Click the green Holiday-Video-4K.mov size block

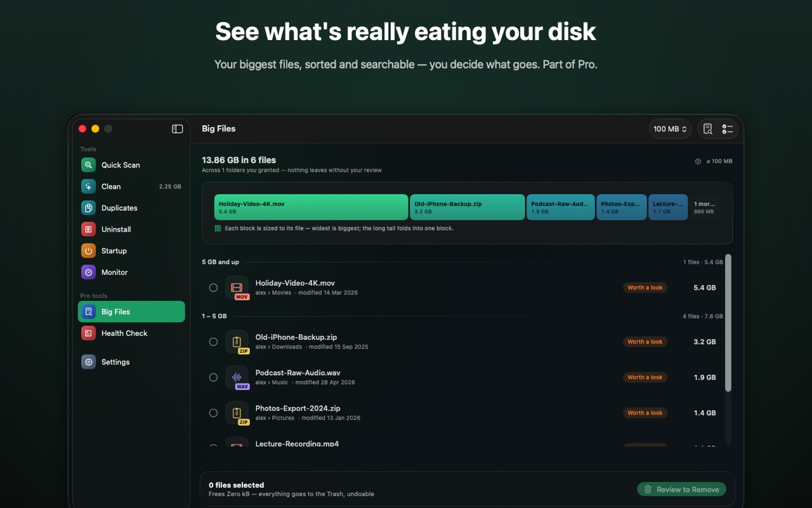[x=311, y=207]
